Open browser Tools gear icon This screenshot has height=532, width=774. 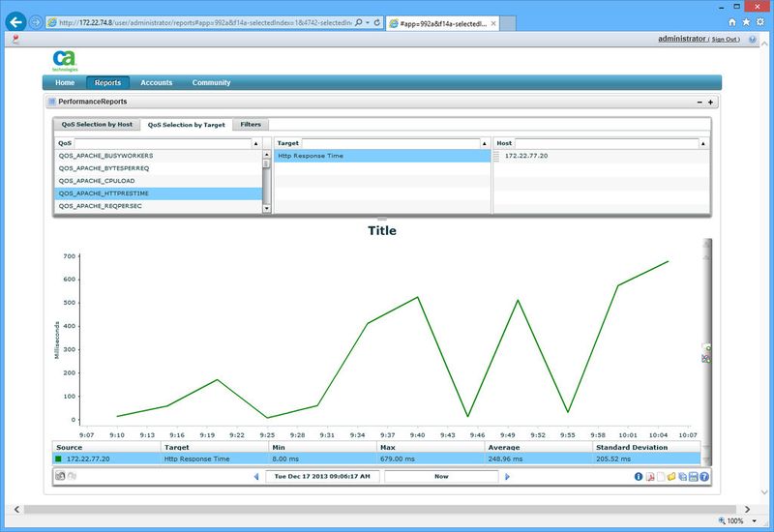click(760, 22)
